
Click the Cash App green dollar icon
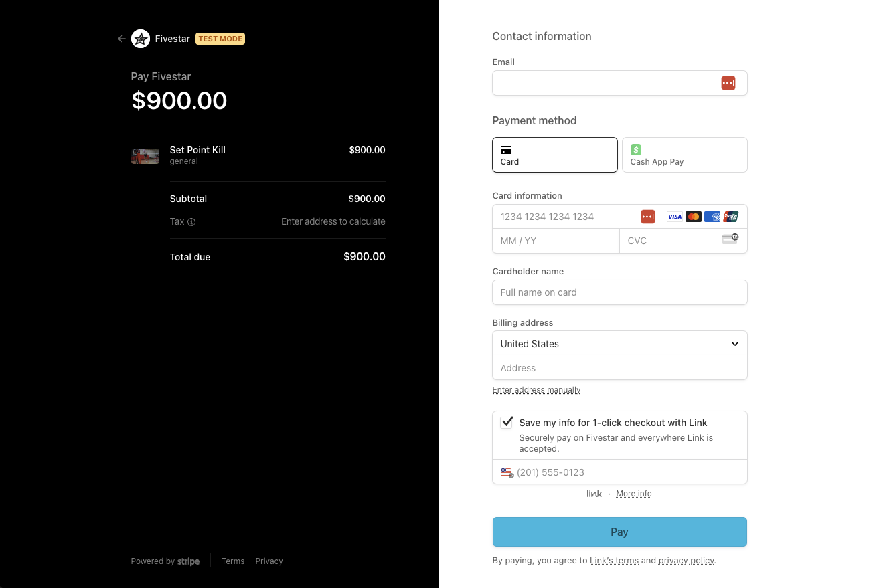pos(636,150)
